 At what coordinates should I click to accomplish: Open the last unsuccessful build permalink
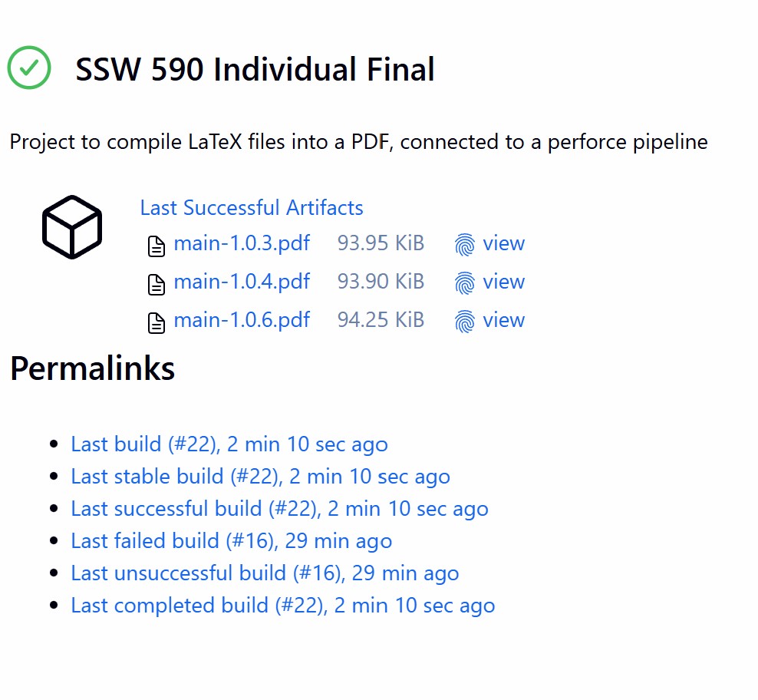coord(264,573)
